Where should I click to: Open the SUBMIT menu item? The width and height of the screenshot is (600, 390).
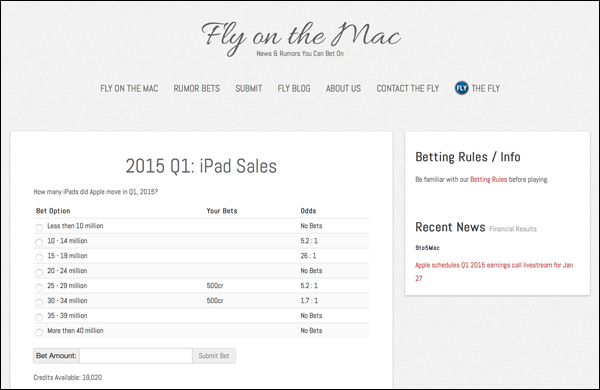tap(249, 88)
